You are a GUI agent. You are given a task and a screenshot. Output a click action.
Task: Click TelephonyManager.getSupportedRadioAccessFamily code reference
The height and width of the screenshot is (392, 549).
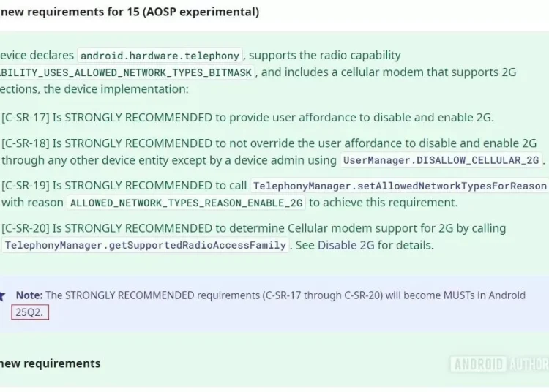click(146, 246)
